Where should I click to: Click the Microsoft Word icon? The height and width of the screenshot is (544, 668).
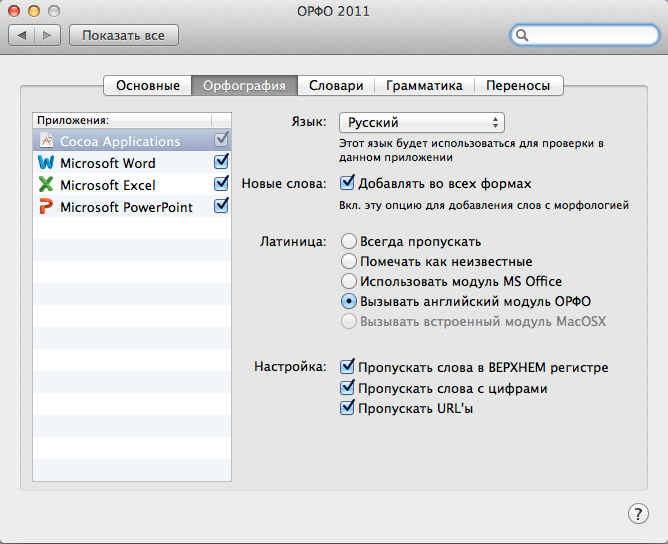(x=46, y=162)
